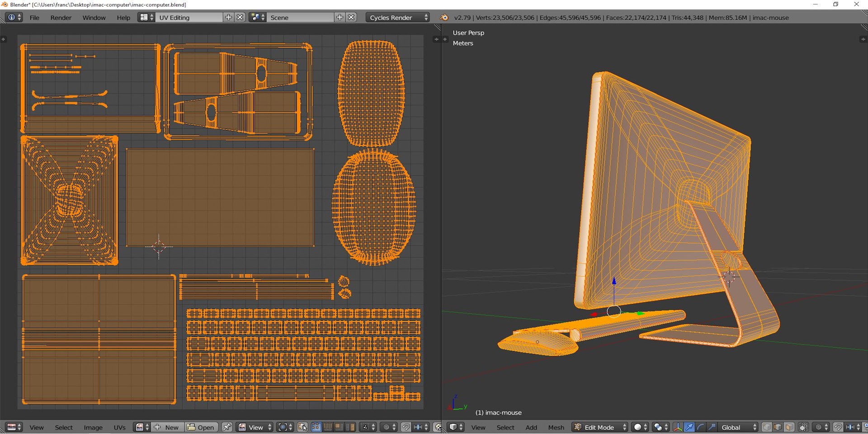Open the UVs menu
This screenshot has height=434, width=868.
click(119, 427)
